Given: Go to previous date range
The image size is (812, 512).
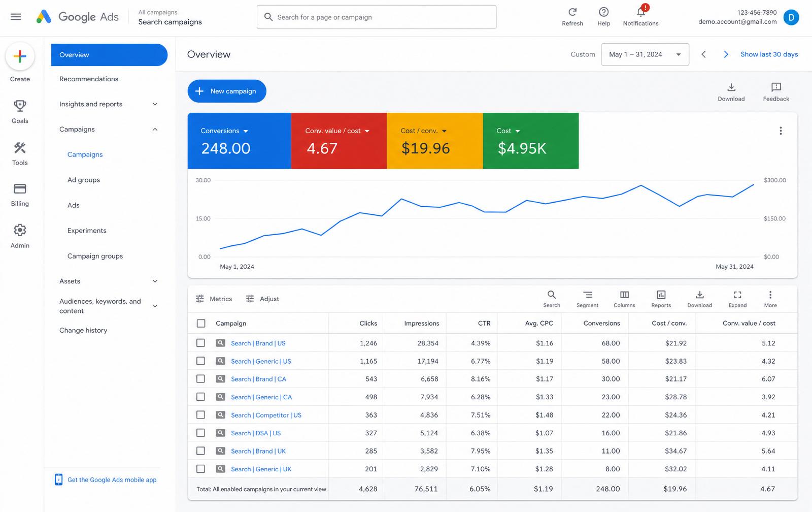Looking at the screenshot, I should (x=703, y=54).
